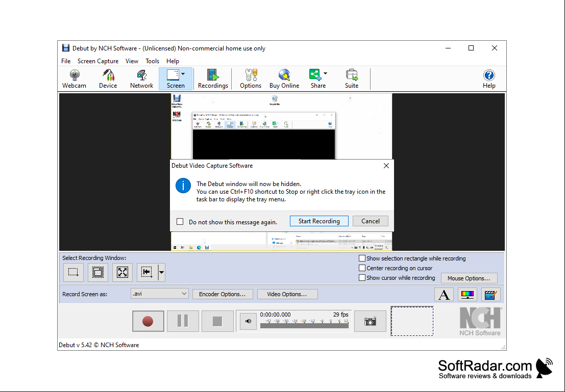Click the 29 fps readout
Screen dimensions: 565x392
(x=341, y=315)
